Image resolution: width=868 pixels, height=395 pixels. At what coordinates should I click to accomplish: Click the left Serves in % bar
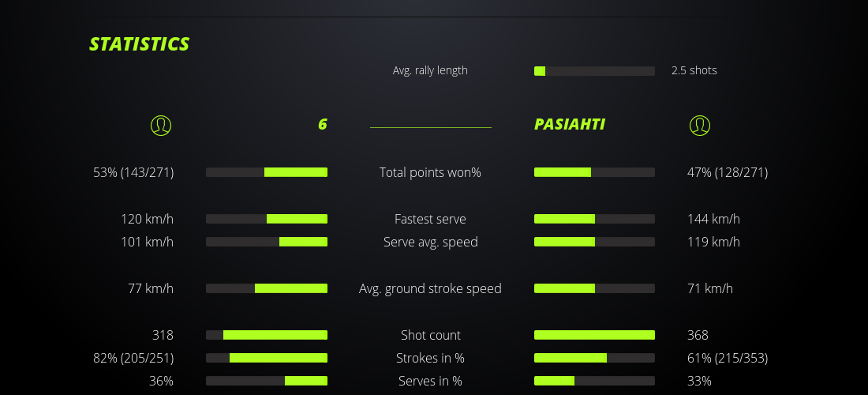[267, 381]
